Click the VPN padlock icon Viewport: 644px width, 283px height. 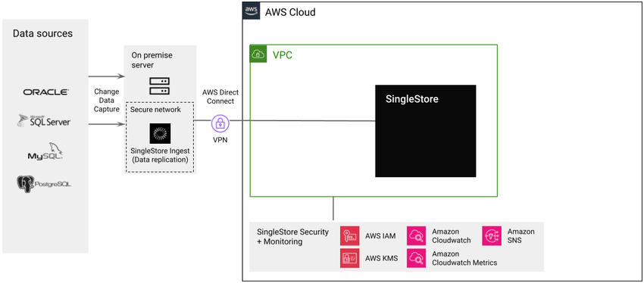tap(220, 123)
